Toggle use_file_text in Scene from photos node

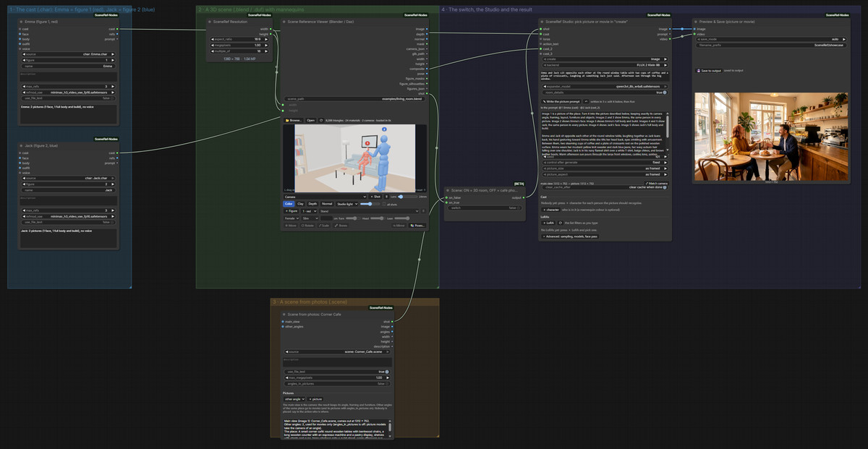(x=338, y=372)
